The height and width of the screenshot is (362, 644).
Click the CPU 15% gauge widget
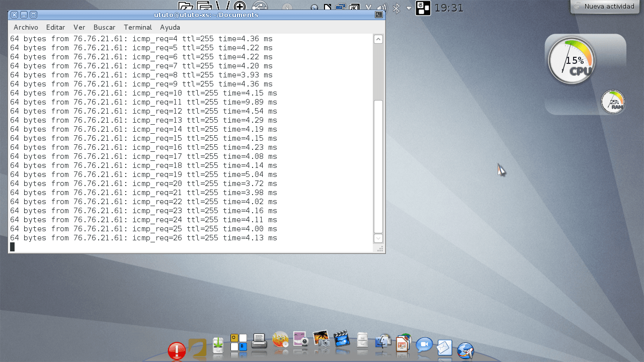coord(572,61)
